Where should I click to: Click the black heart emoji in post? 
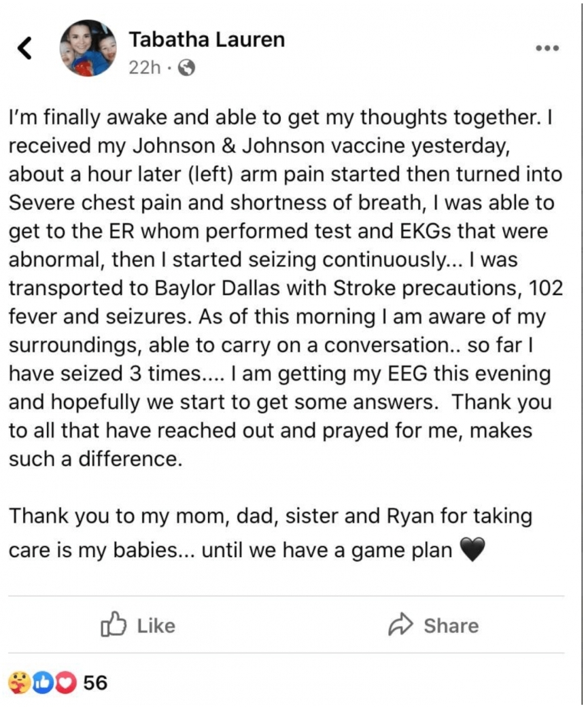(x=472, y=550)
